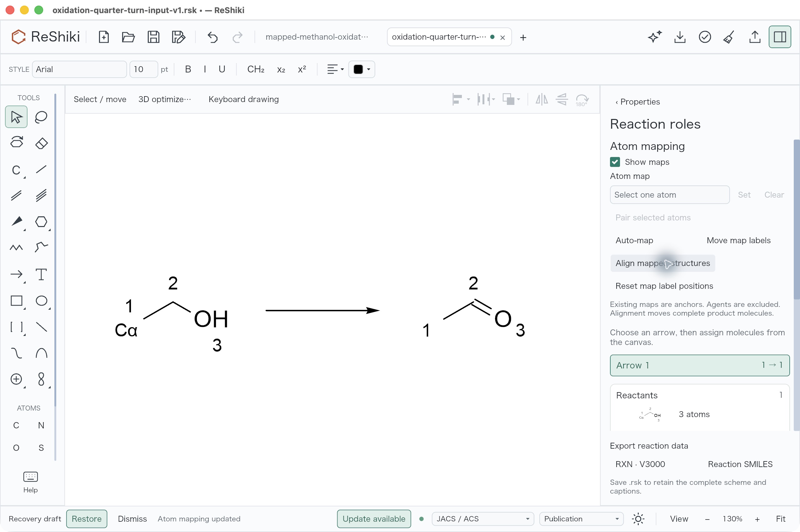Open a file with folder icon

pos(128,37)
